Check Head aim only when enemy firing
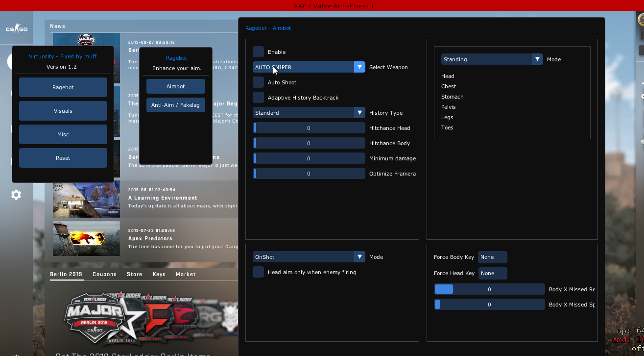 (x=259, y=272)
